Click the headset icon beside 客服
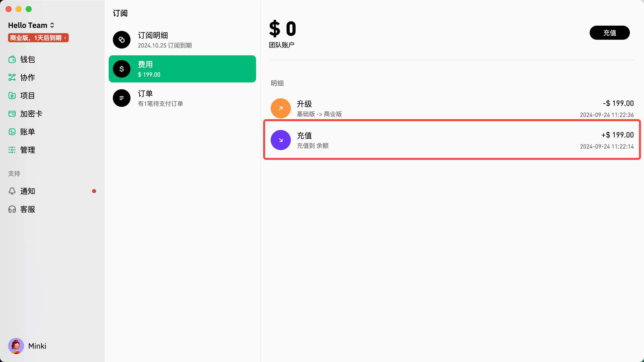 point(12,209)
